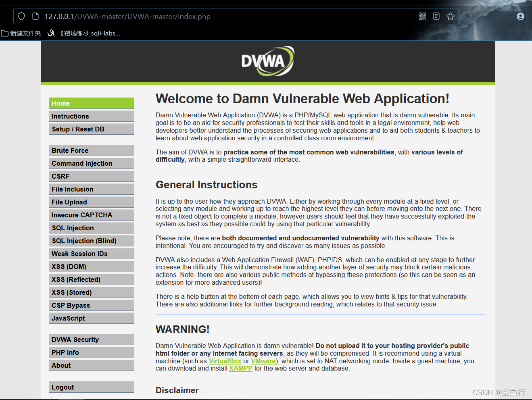Image resolution: width=532 pixels, height=400 pixels.
Task: Click the WARNING! heading
Action: [183, 329]
